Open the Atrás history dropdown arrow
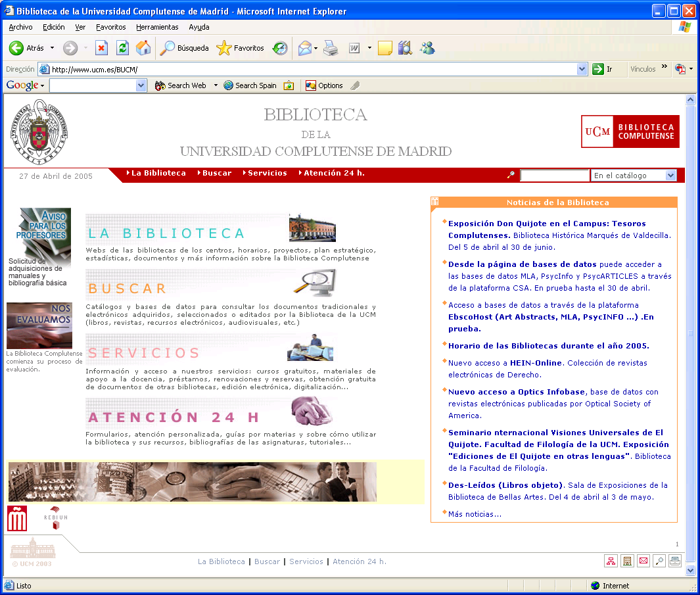Image resolution: width=700 pixels, height=595 pixels. click(x=52, y=48)
